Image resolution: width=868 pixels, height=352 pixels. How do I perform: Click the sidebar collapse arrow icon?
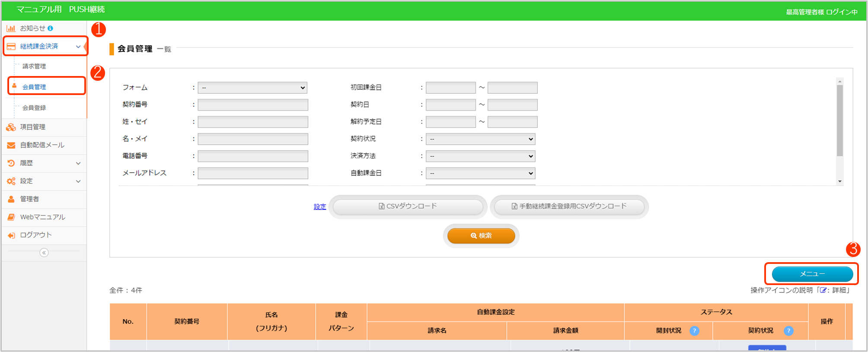coord(44,253)
